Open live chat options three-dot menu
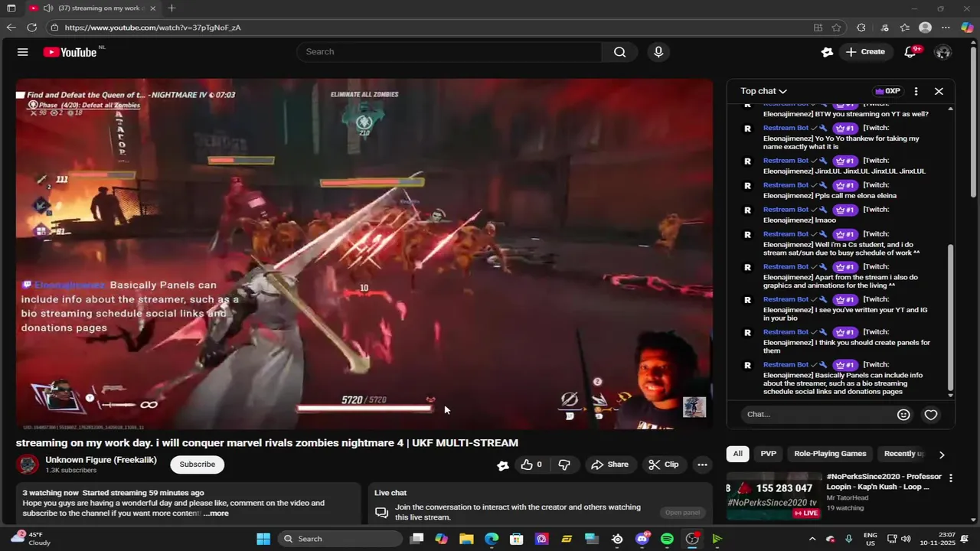This screenshot has height=551, width=980. [916, 91]
